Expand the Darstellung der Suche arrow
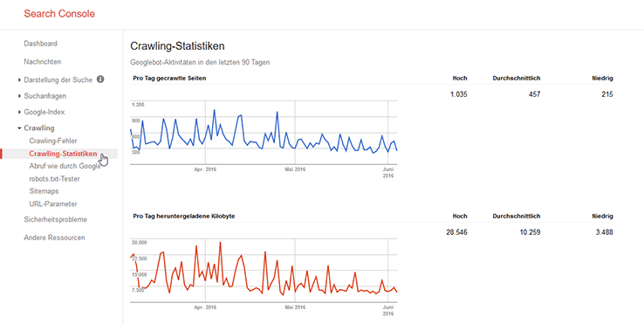 point(19,80)
